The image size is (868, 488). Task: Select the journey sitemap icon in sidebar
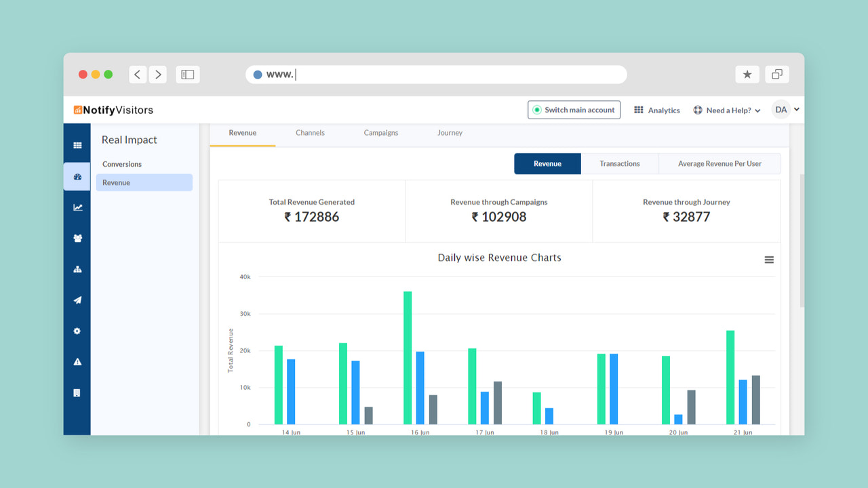(77, 269)
